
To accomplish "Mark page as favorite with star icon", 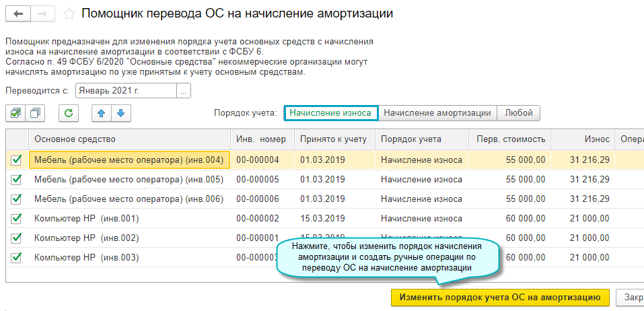I will (x=69, y=13).
